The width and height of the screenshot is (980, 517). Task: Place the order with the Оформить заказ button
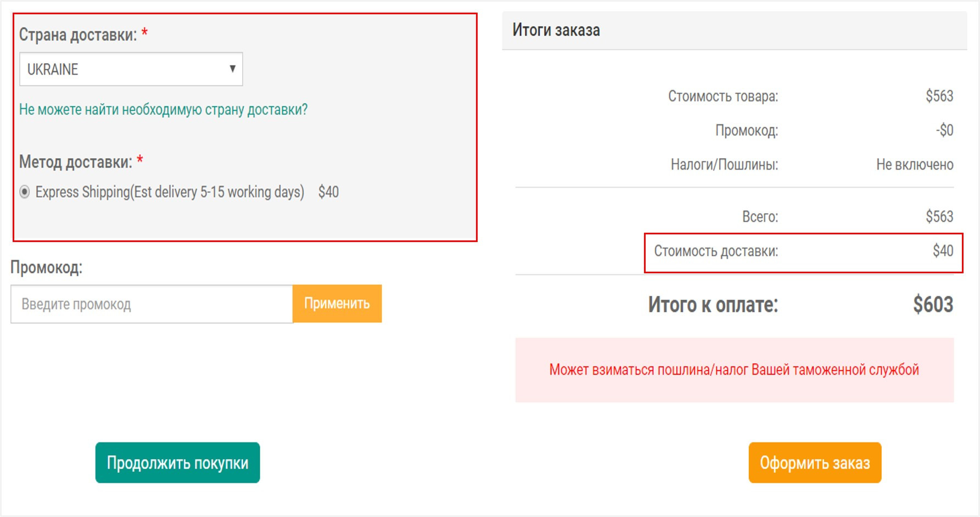click(x=815, y=463)
